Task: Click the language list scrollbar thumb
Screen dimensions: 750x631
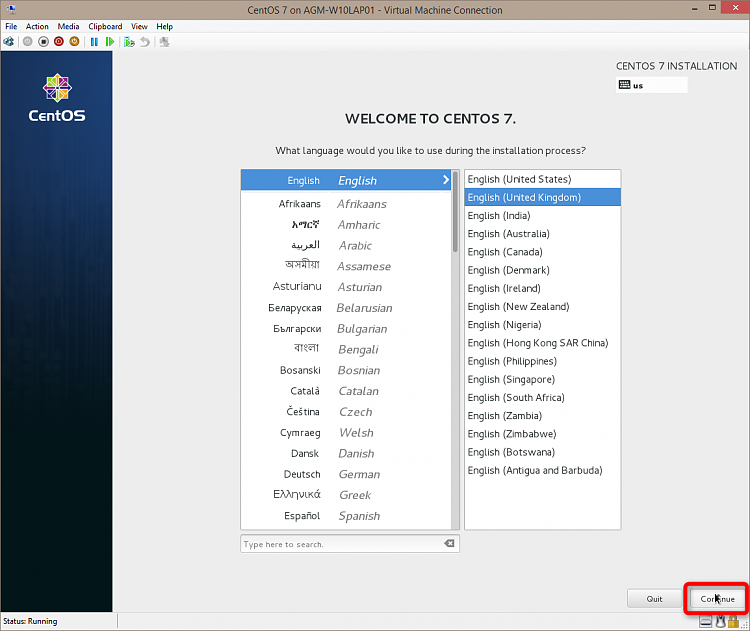Action: [455, 212]
